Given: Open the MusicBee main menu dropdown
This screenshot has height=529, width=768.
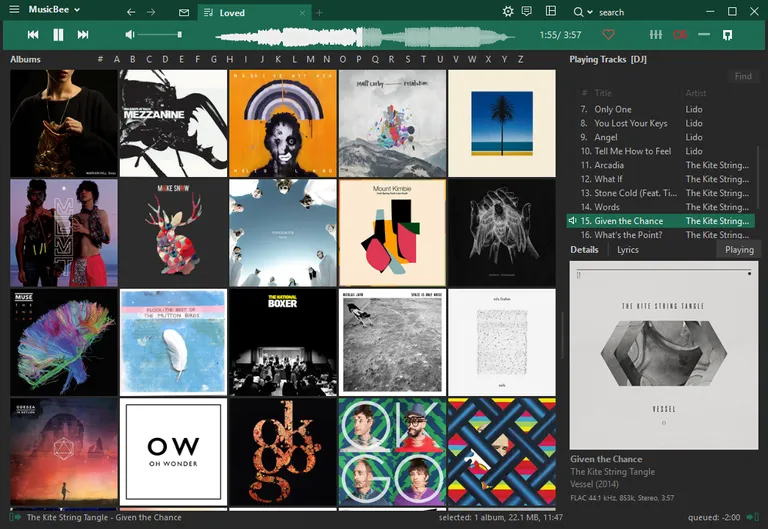Looking at the screenshot, I should click(54, 10).
